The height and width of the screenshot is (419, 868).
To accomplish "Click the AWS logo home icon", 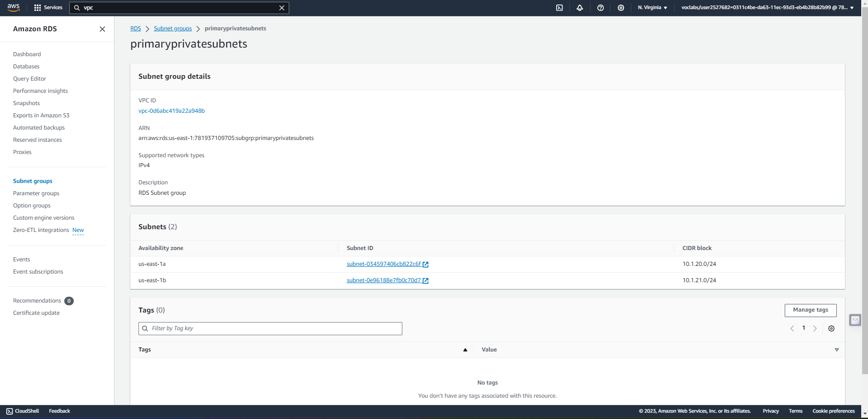I will tap(14, 8).
